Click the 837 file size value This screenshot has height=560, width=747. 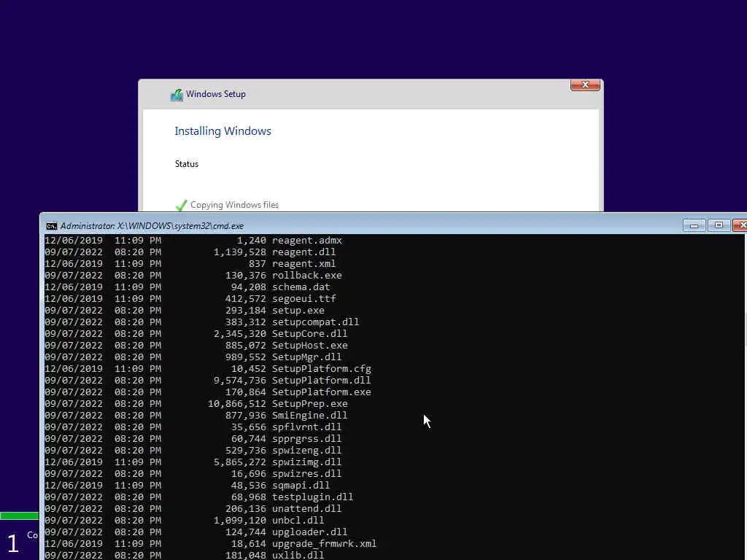pyautogui.click(x=258, y=263)
